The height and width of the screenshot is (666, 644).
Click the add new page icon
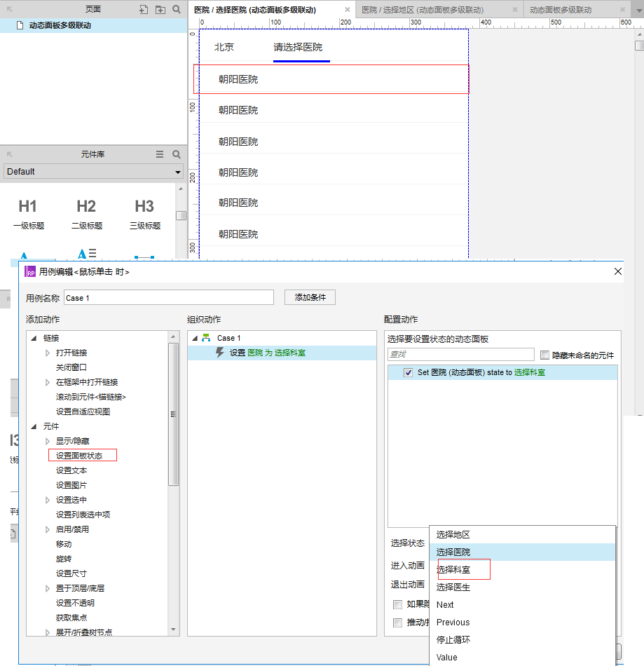tap(144, 9)
